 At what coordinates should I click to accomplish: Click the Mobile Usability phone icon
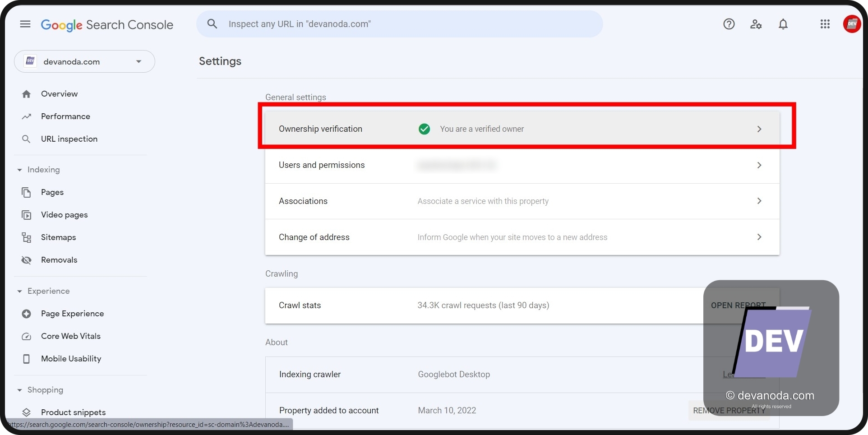27,359
